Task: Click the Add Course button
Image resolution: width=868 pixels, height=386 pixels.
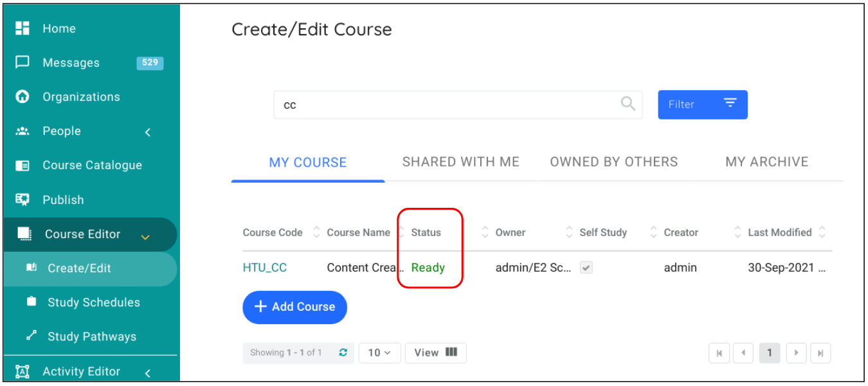Action: click(x=294, y=307)
